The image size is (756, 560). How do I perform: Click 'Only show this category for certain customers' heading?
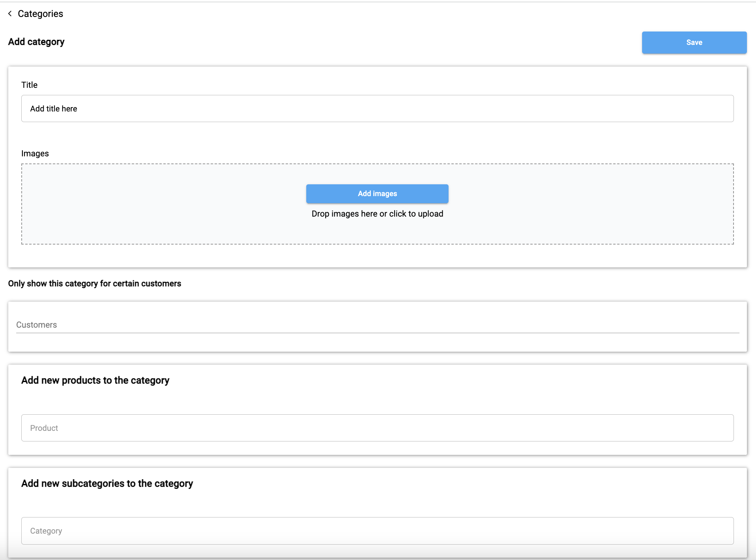coord(95,284)
